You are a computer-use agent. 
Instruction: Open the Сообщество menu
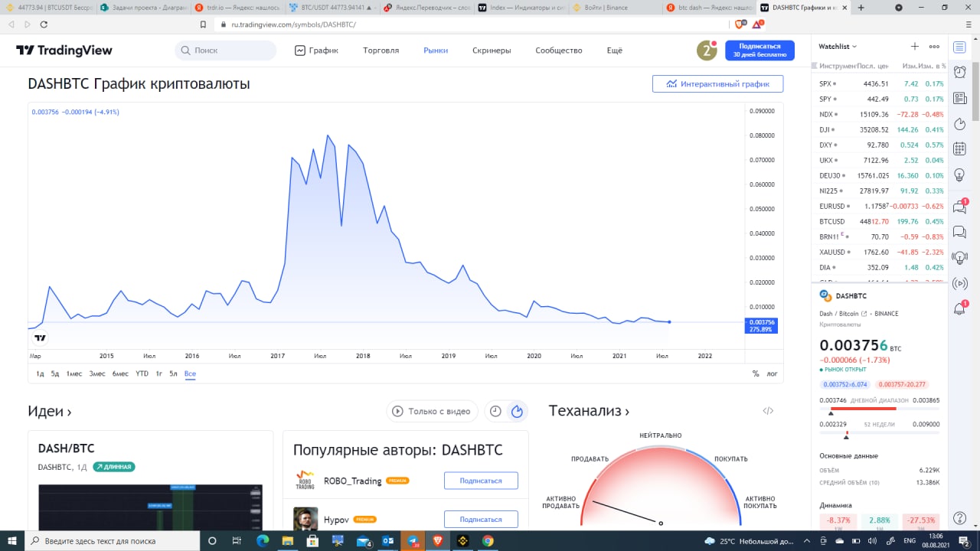(x=559, y=51)
